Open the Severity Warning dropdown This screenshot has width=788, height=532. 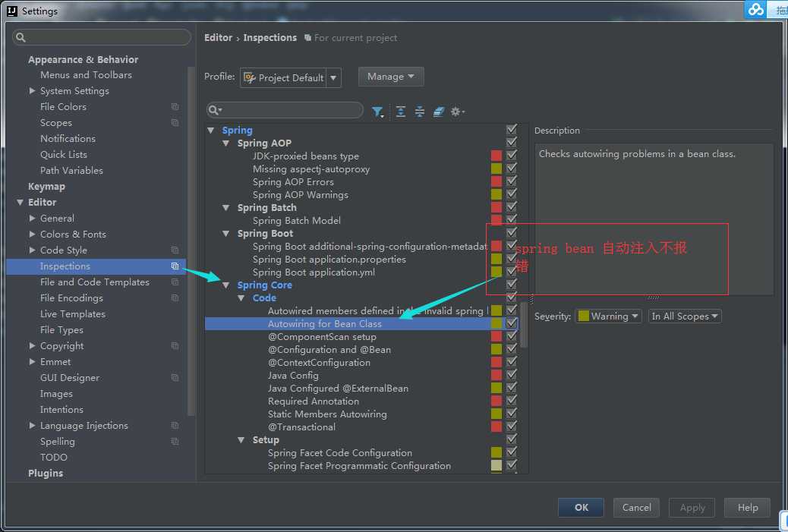point(608,316)
